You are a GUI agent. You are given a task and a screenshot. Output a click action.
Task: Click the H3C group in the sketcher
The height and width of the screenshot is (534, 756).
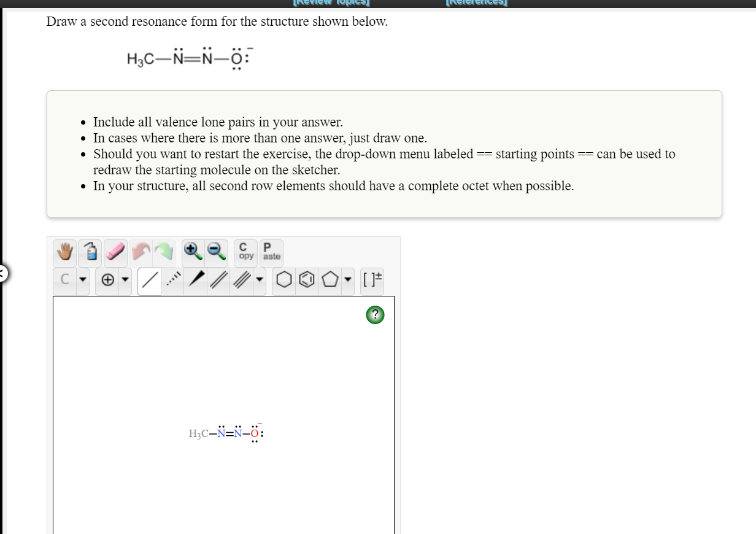(x=198, y=433)
